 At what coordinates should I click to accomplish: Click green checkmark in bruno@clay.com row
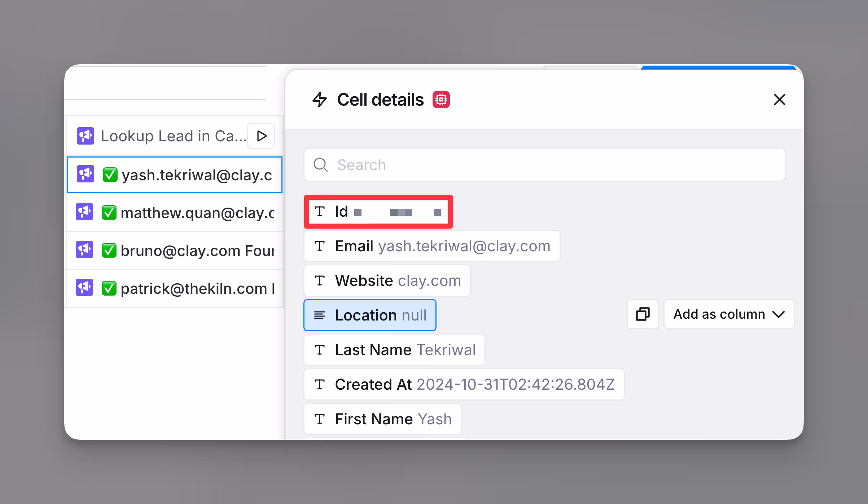coord(109,250)
